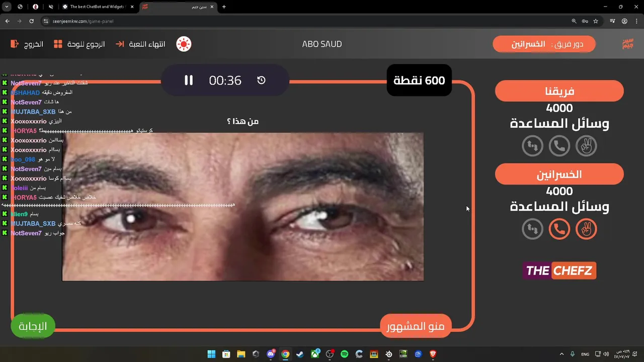Viewport: 644px width, 362px height.
Task: Reset the countdown timer
Action: (261, 80)
